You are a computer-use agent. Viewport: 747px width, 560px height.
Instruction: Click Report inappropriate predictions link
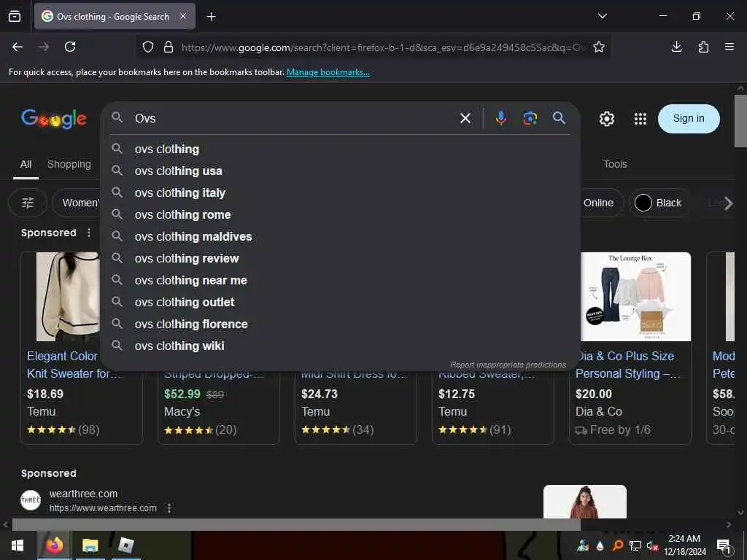508,365
